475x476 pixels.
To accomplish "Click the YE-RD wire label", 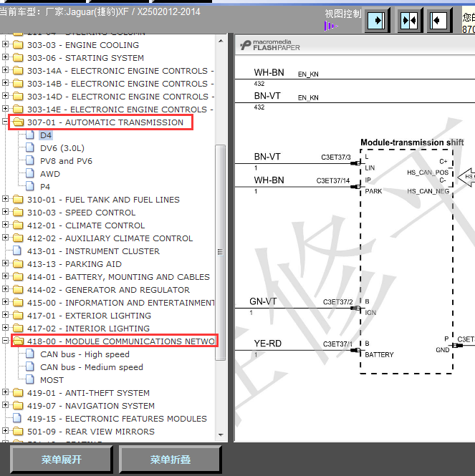I will [268, 344].
